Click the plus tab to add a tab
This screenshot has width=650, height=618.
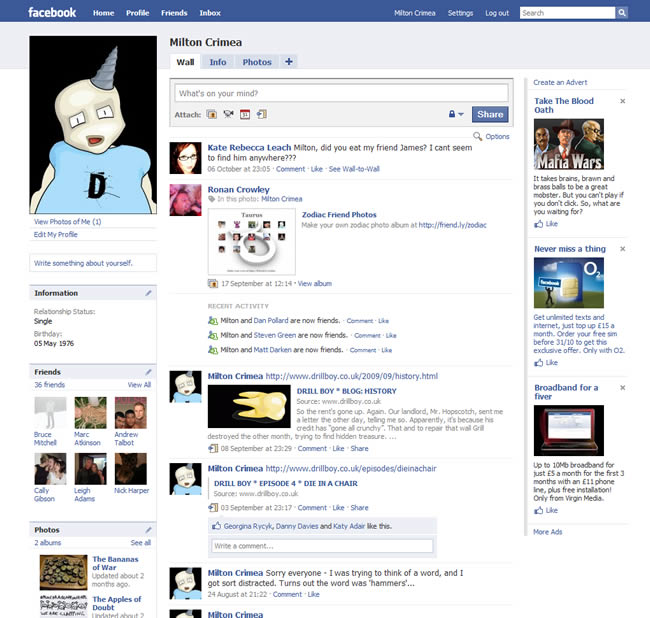click(x=289, y=62)
